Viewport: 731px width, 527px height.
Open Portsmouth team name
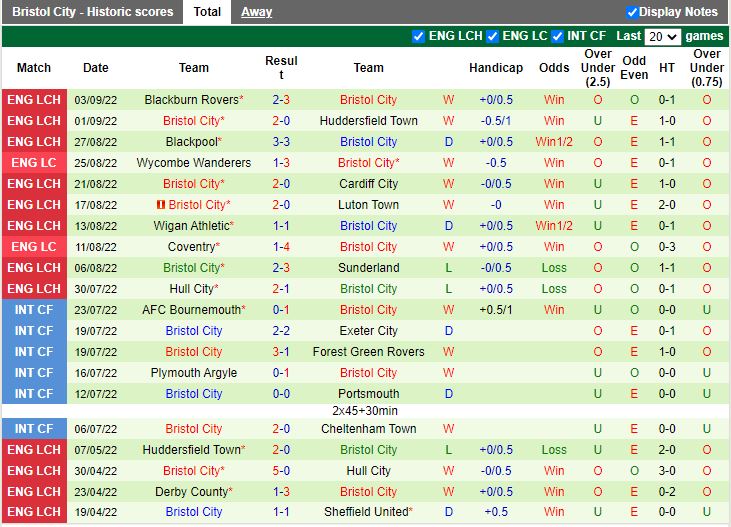coord(368,394)
